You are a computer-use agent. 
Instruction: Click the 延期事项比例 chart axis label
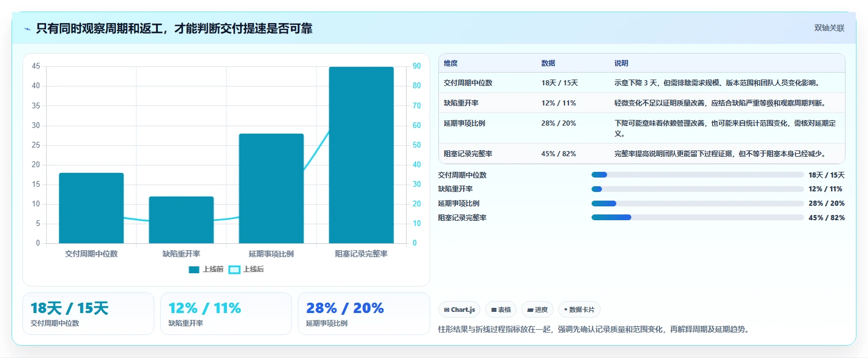[271, 254]
